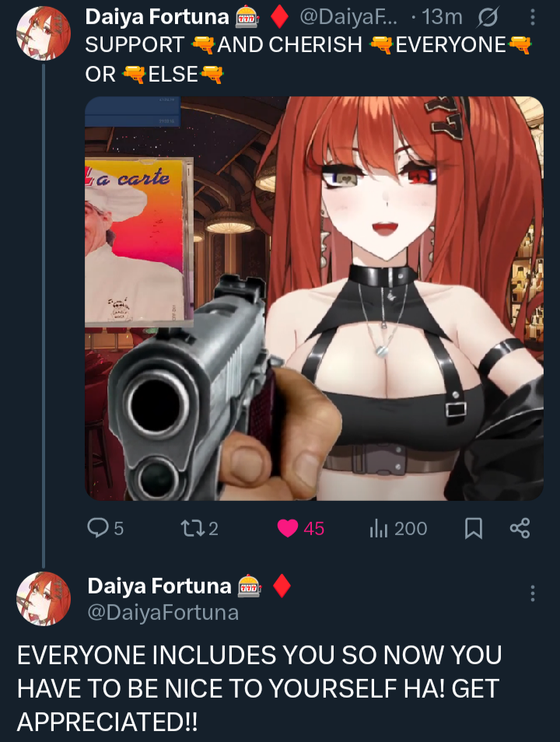Click the circled slash icon beside 13m
Viewport: 560px width, 742px height.
[x=488, y=18]
